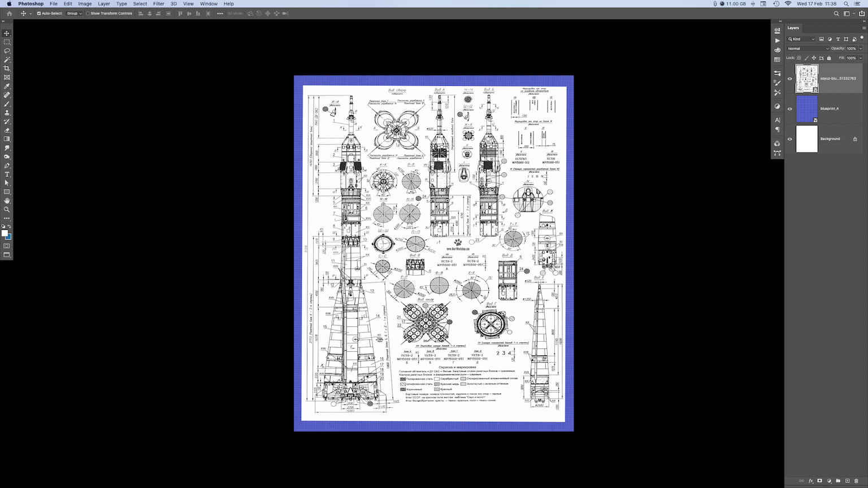
Task: Open the Adjustments panel icon
Action: pos(778,106)
